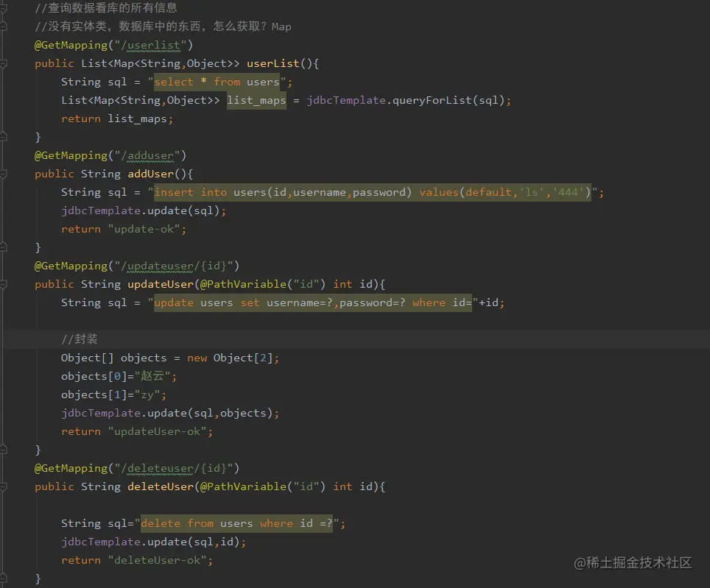The height and width of the screenshot is (588, 710).
Task: Collapse the userList method using its gutter fold marker
Action: pos(3,64)
